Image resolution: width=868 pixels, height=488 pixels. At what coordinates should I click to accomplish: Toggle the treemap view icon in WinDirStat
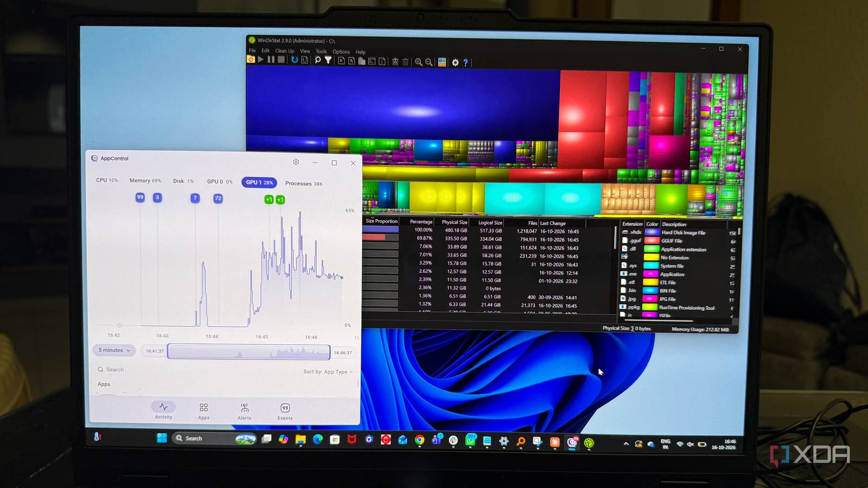[442, 62]
